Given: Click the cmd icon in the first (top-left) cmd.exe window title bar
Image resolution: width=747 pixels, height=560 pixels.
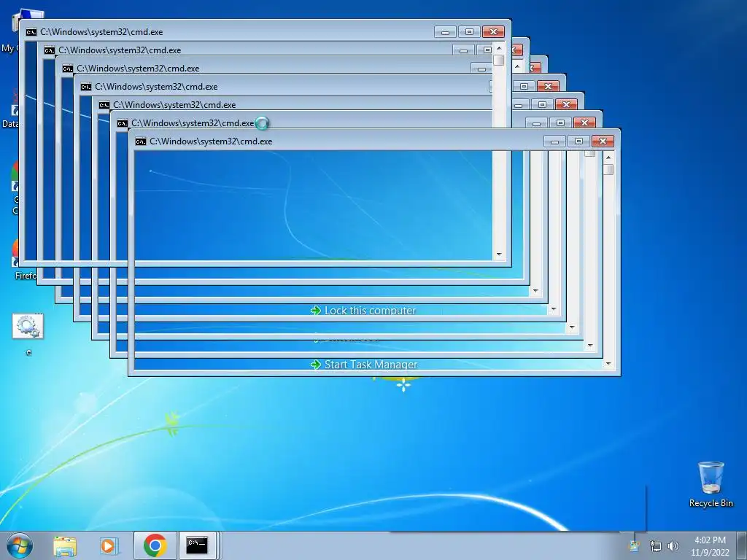Looking at the screenshot, I should (x=31, y=32).
